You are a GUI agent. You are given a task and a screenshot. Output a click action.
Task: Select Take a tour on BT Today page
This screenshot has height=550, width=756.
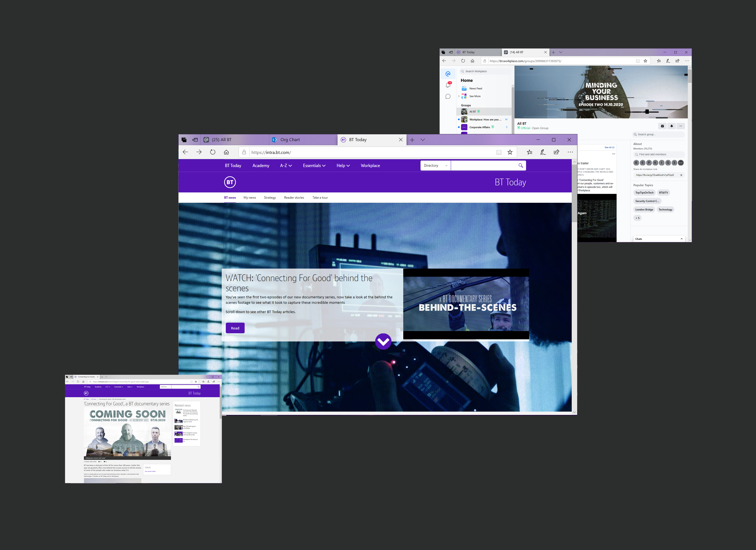[320, 198]
